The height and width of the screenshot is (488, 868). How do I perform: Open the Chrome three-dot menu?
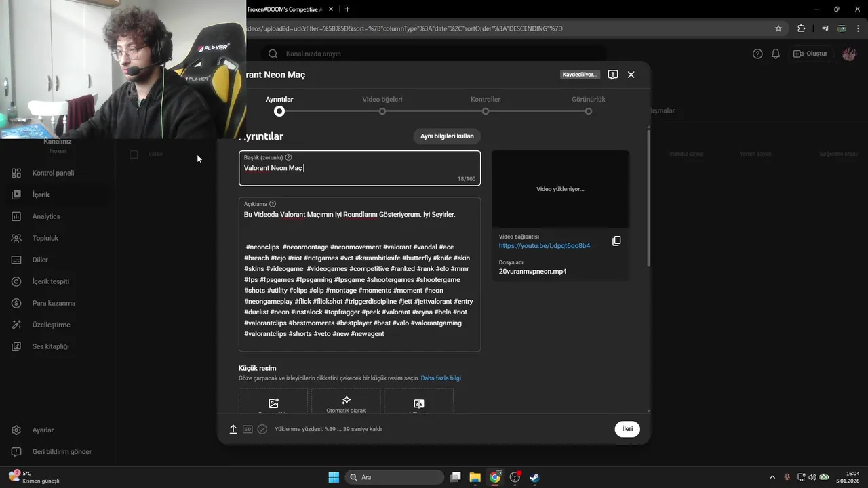pyautogui.click(x=858, y=28)
